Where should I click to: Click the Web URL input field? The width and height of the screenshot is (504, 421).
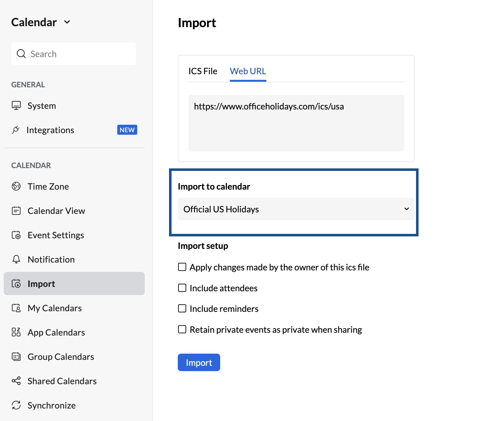(x=296, y=123)
